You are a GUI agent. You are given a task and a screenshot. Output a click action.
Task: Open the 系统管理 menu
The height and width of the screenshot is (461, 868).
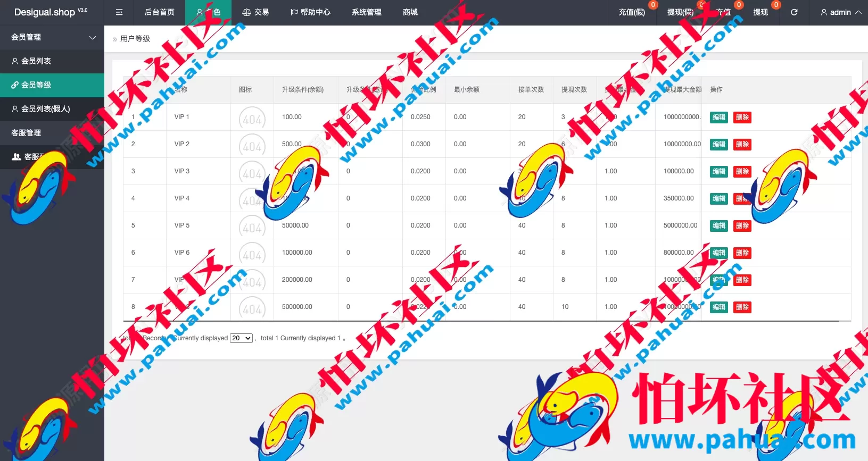[367, 12]
